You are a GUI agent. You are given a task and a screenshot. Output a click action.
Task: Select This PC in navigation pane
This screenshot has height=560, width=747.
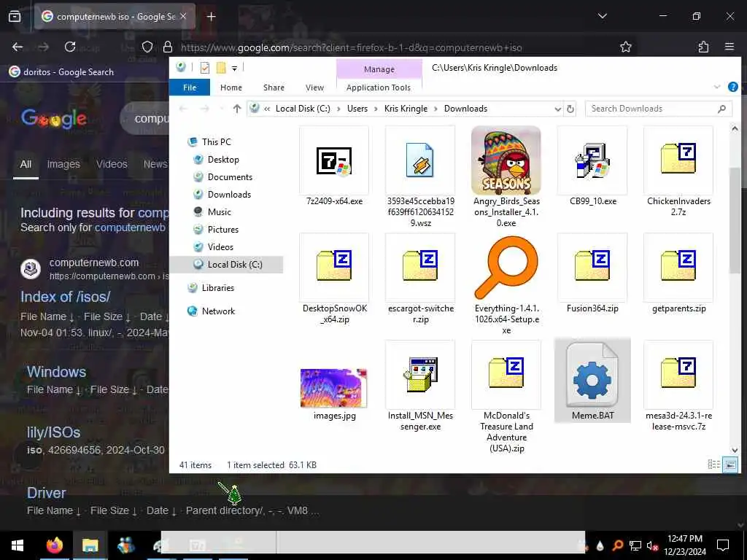click(216, 142)
